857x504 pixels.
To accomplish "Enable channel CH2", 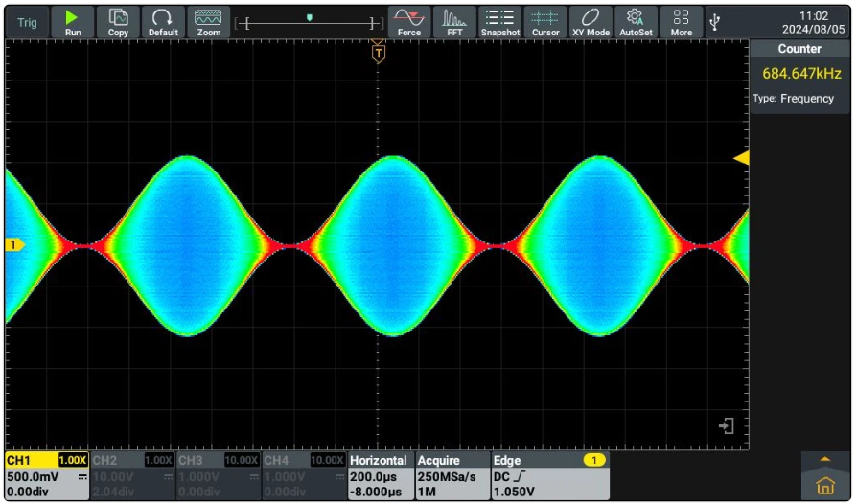I will (x=132, y=476).
